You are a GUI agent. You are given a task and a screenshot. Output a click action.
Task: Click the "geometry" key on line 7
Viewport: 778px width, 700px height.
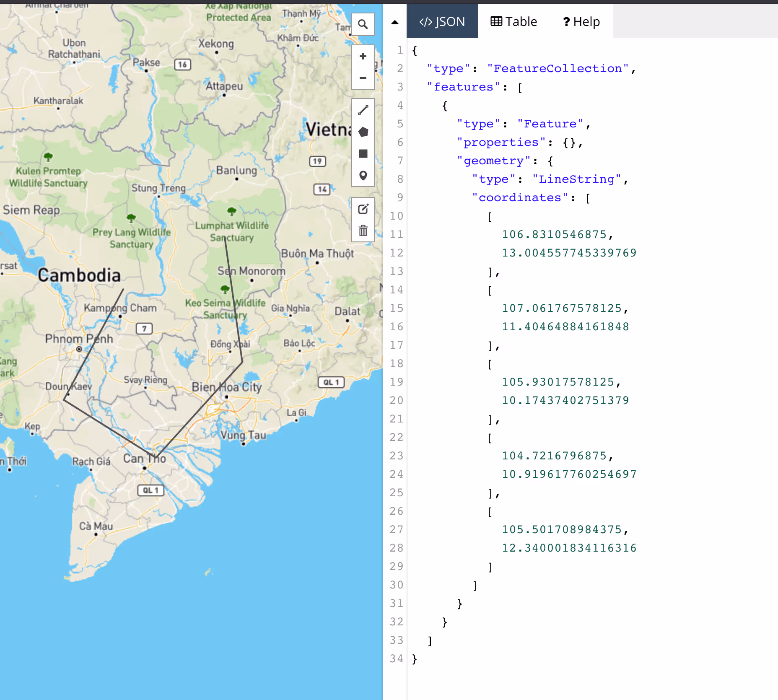pos(494,161)
